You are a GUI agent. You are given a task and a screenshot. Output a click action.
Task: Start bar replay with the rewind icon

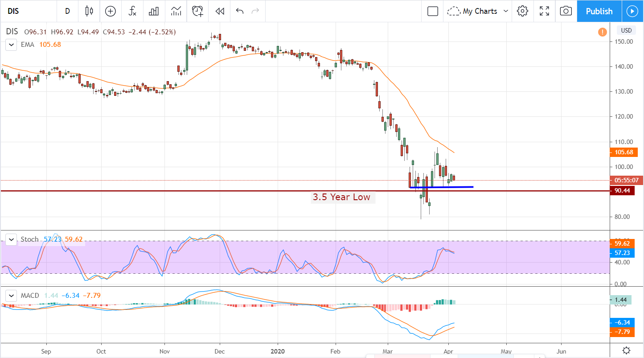[x=219, y=11]
